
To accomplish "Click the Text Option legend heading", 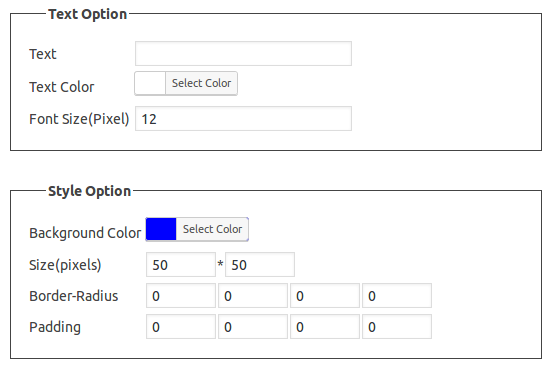I will click(88, 14).
